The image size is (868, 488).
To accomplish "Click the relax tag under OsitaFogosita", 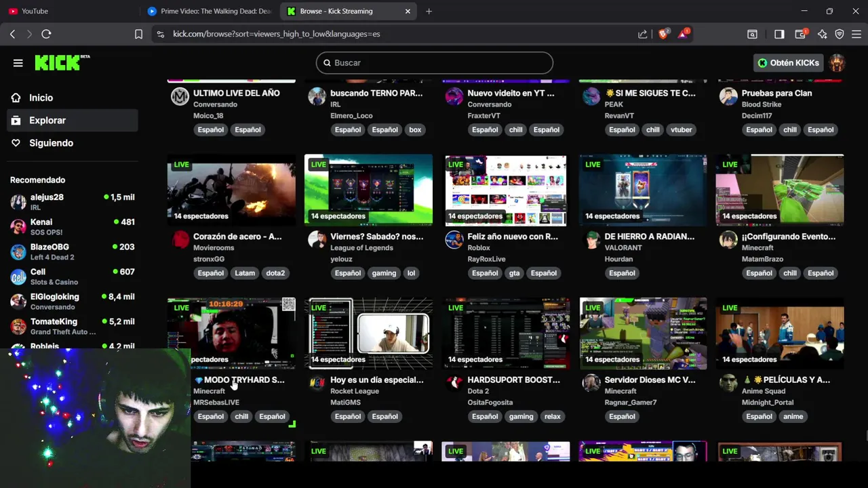I will click(553, 417).
